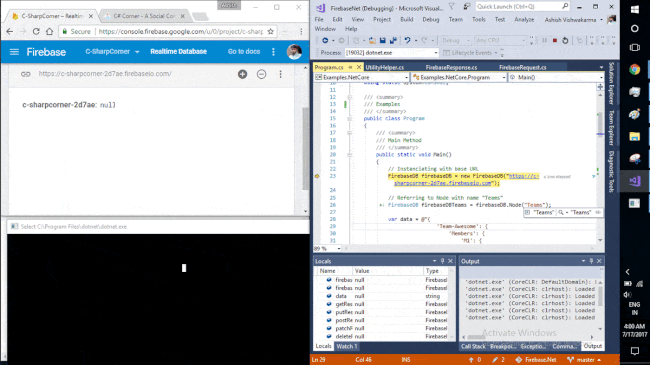Screen dimensions: 650x365
Task: Navigate backward in Visual Studio toolbar
Action: pos(325,41)
